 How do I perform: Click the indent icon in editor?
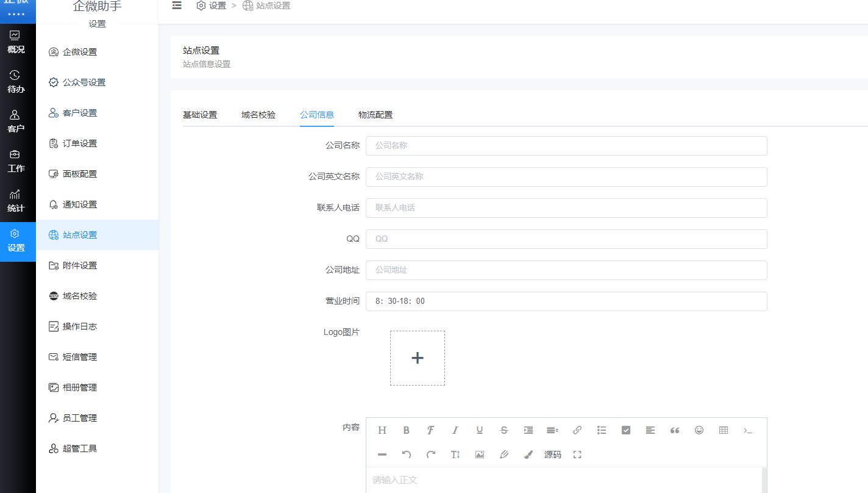click(528, 430)
